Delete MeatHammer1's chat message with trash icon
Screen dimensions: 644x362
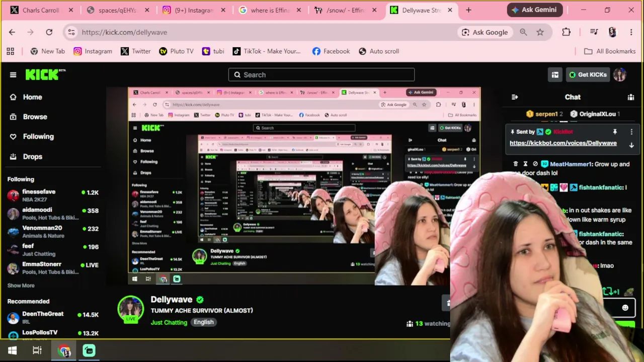click(516, 164)
